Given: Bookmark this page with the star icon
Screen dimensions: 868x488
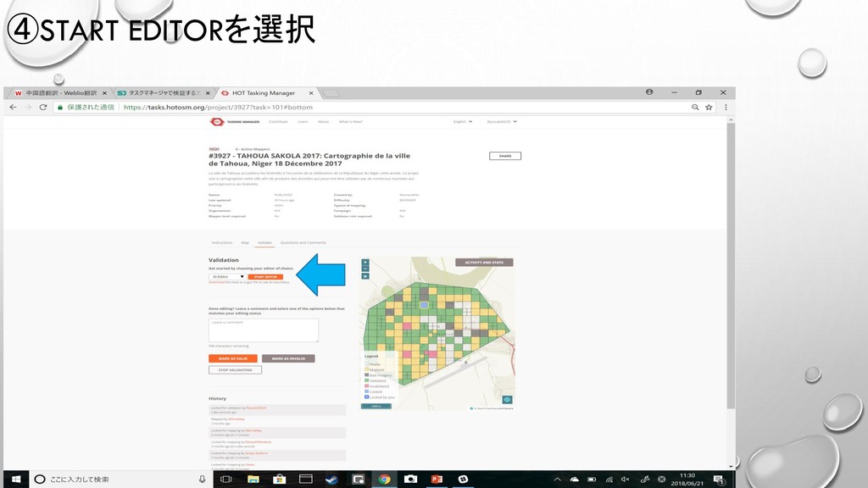Looking at the screenshot, I should click(709, 108).
